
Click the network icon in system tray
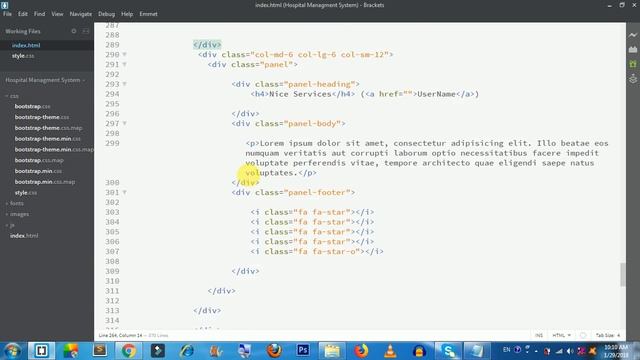559,351
